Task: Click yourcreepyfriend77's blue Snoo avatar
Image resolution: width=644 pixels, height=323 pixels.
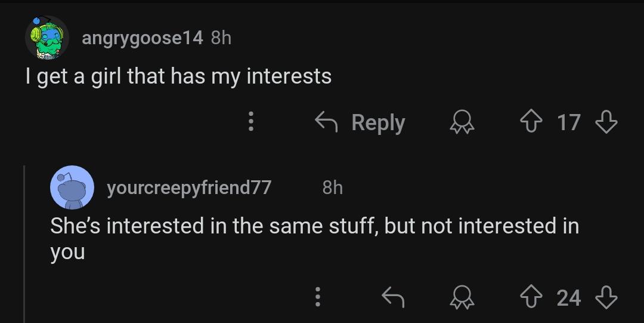Action: pos(71,187)
